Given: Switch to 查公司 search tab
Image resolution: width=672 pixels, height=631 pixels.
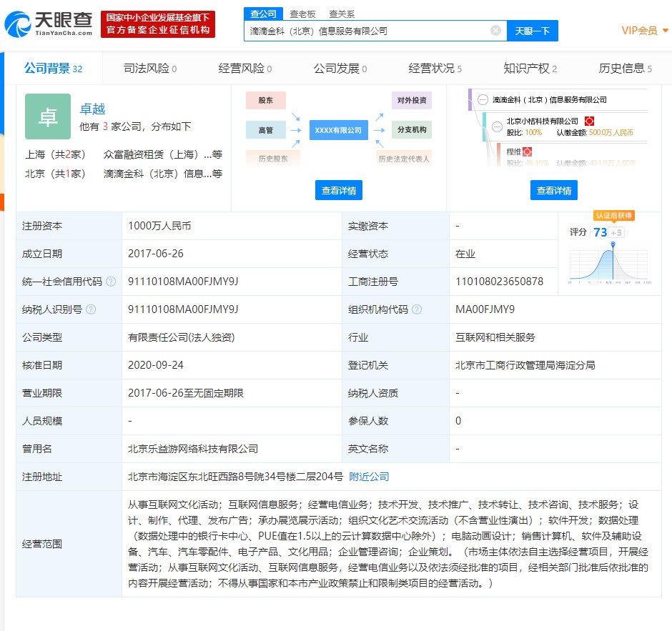Looking at the screenshot, I should [x=263, y=14].
